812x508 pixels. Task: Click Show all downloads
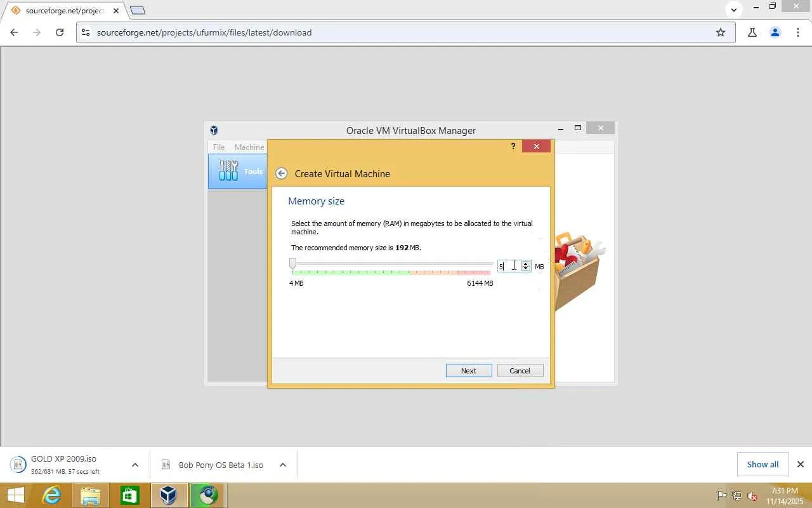coord(763,464)
